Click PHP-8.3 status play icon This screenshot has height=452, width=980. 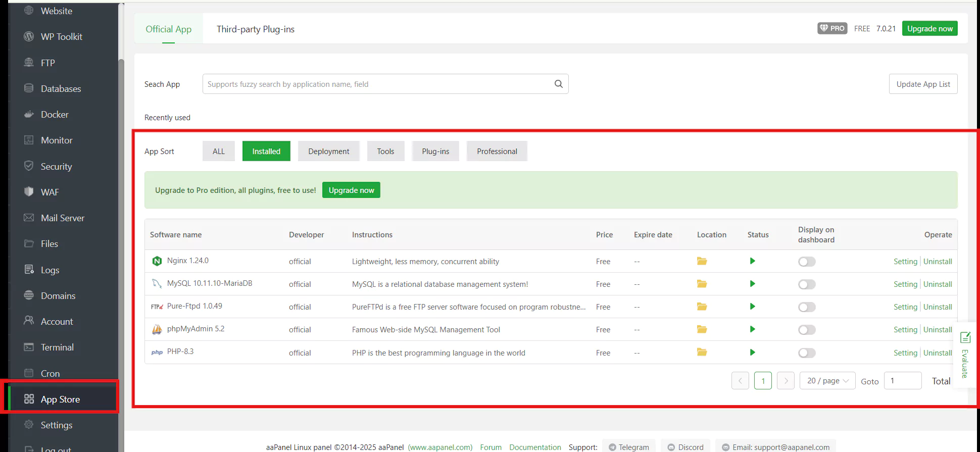752,353
